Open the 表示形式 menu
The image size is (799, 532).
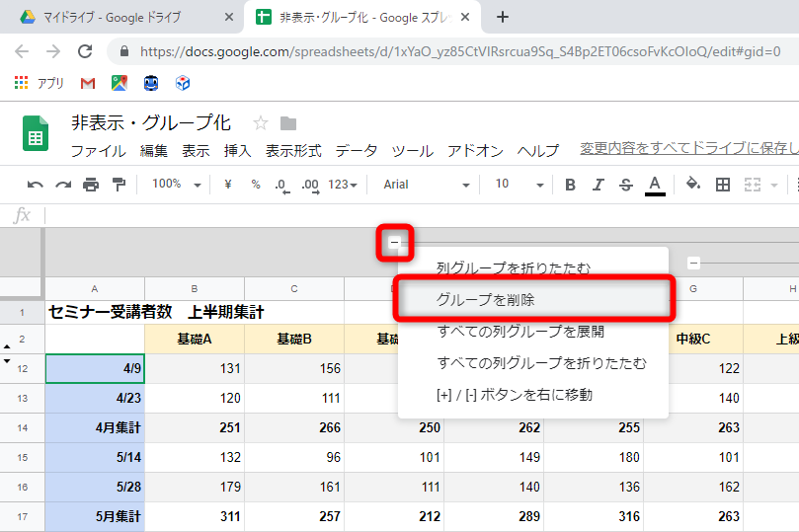point(293,151)
